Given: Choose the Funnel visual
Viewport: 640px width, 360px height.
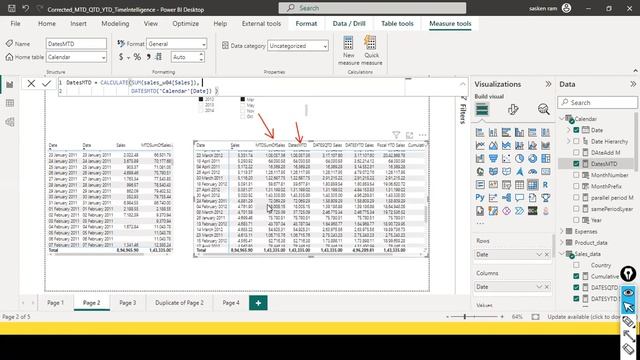Looking at the screenshot, I should [493, 158].
